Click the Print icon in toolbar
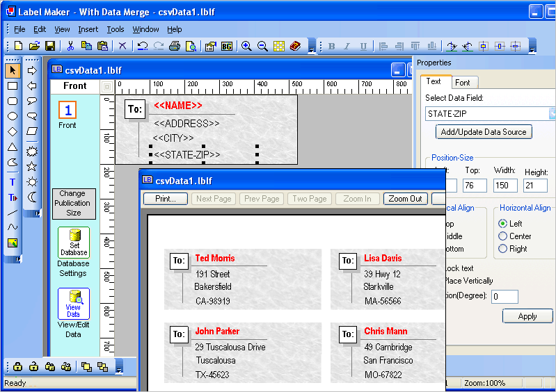 [x=174, y=46]
